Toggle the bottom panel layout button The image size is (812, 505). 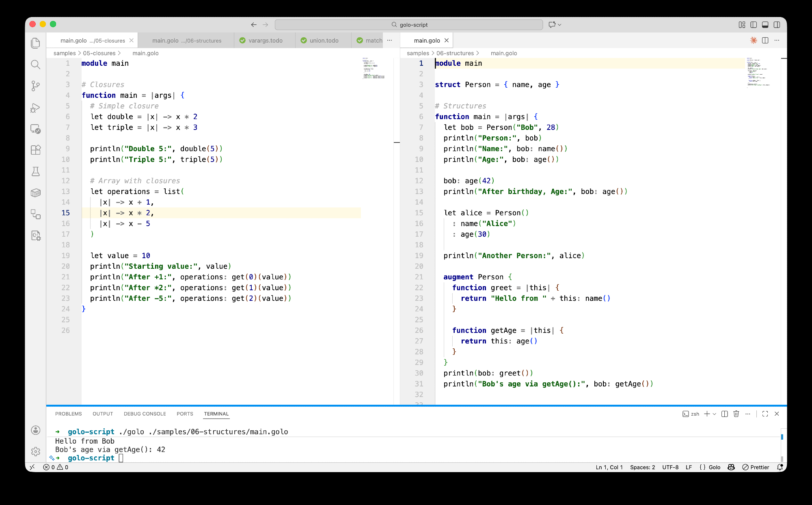pos(765,25)
